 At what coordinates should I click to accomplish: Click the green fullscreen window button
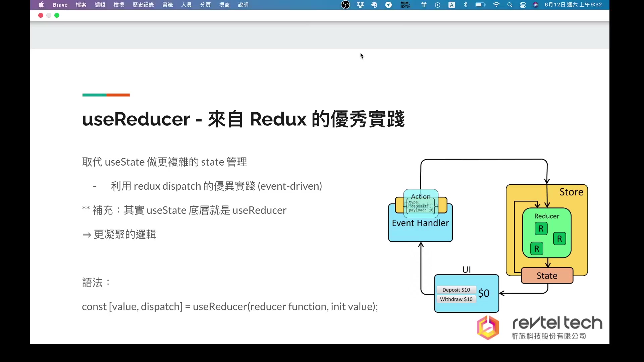(x=57, y=15)
